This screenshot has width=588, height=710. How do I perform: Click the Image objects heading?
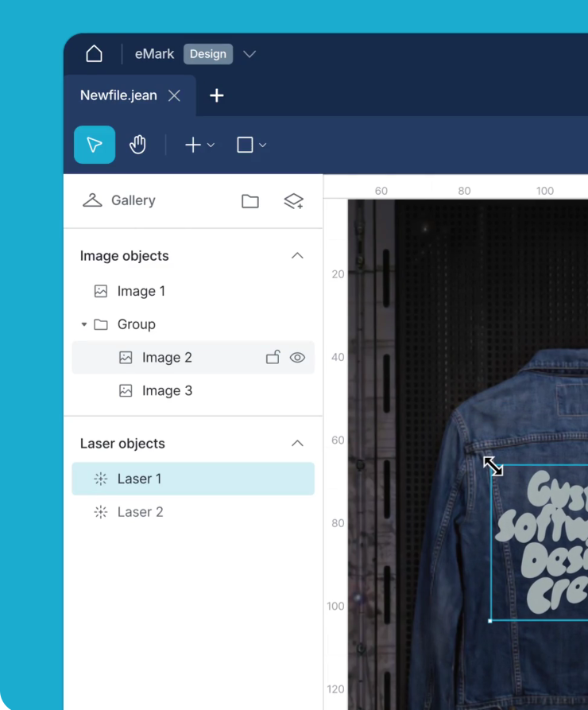point(125,256)
